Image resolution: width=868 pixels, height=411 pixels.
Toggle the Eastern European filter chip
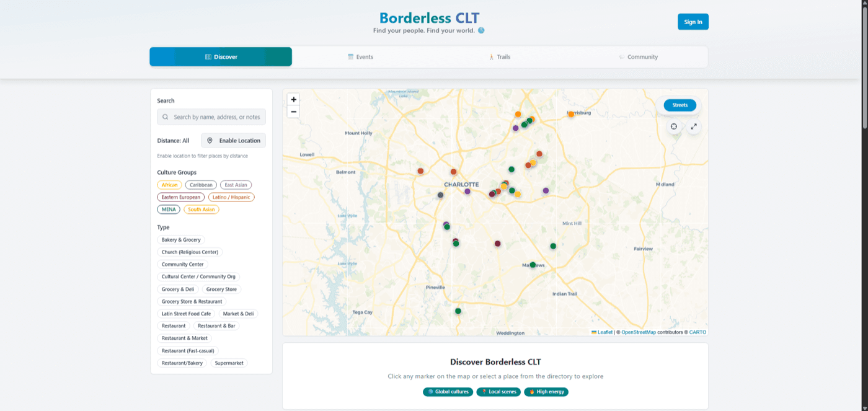pyautogui.click(x=181, y=197)
